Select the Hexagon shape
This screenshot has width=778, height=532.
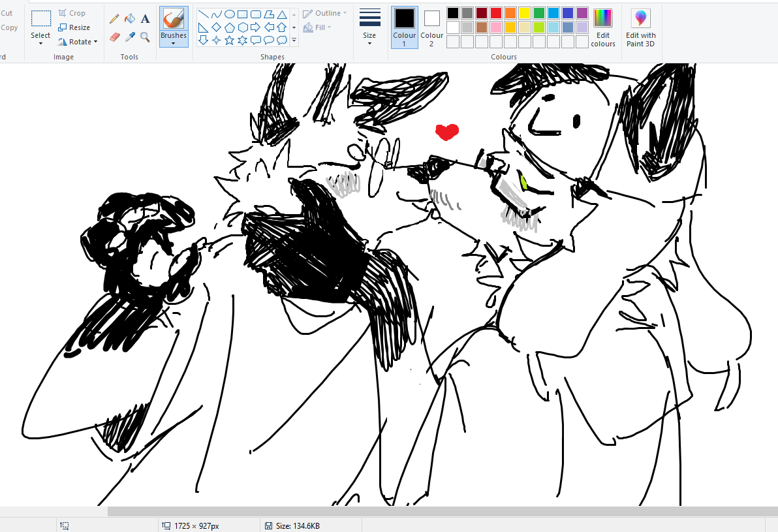pyautogui.click(x=242, y=27)
